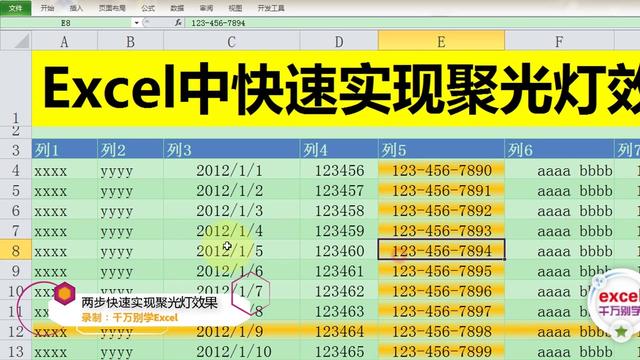
Task: Select row 4 header
Action: click(16, 169)
